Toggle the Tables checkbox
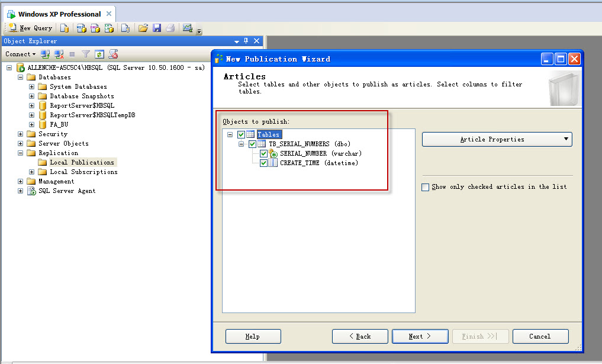 click(x=241, y=134)
